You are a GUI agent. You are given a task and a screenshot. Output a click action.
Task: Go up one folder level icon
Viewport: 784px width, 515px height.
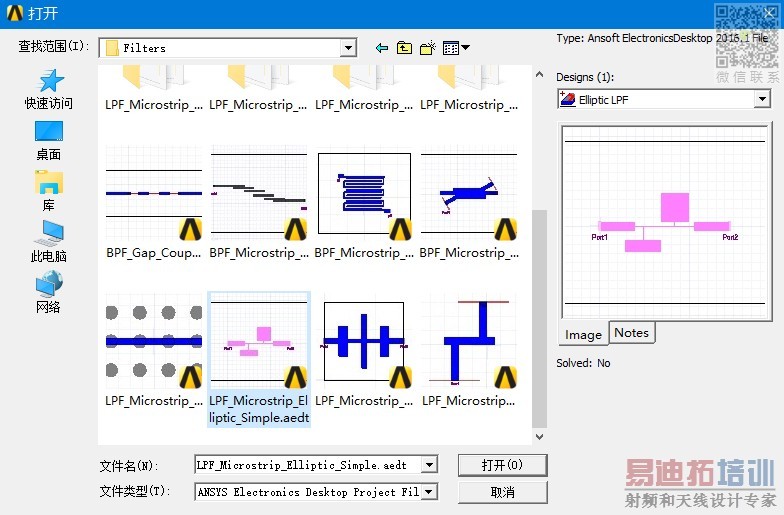pyautogui.click(x=404, y=48)
